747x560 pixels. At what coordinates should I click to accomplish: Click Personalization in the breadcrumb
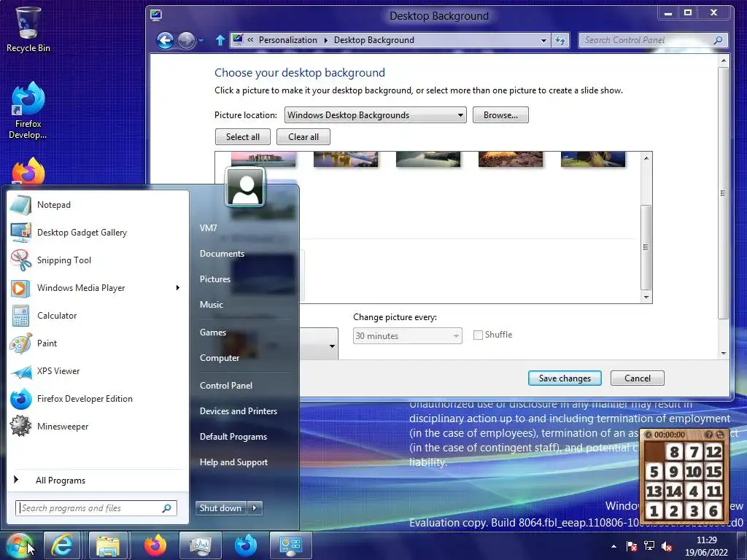click(287, 41)
